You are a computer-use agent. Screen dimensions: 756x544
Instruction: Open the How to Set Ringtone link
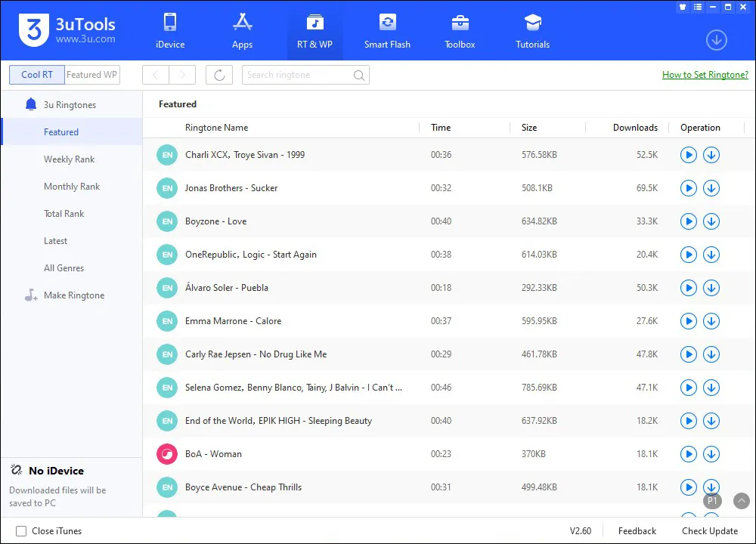[x=705, y=75]
